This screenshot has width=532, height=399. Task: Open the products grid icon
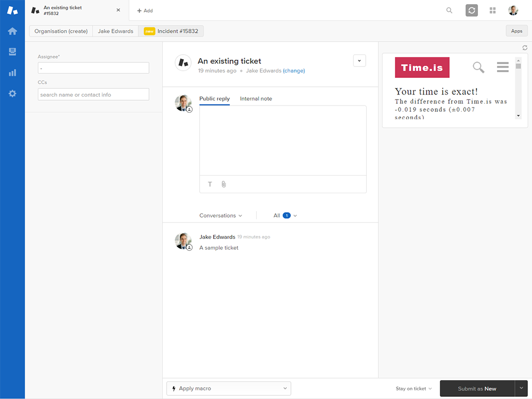493,10
